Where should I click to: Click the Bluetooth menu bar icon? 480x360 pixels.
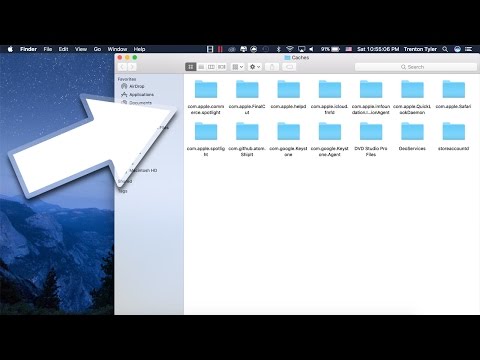click(279, 49)
